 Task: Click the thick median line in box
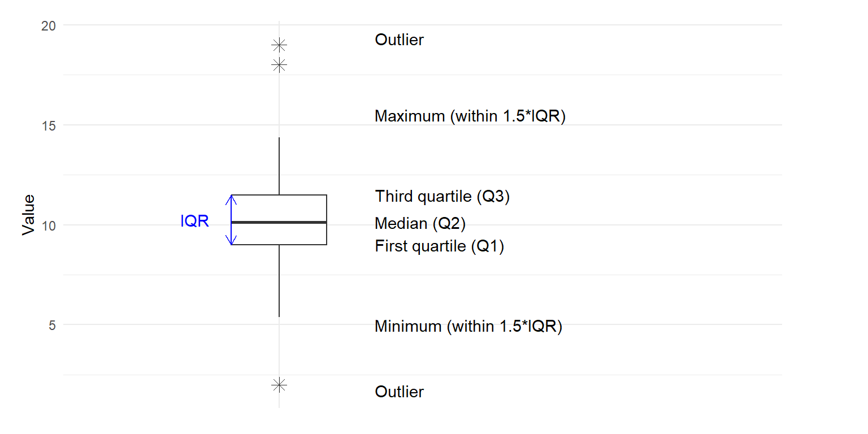[x=279, y=223]
